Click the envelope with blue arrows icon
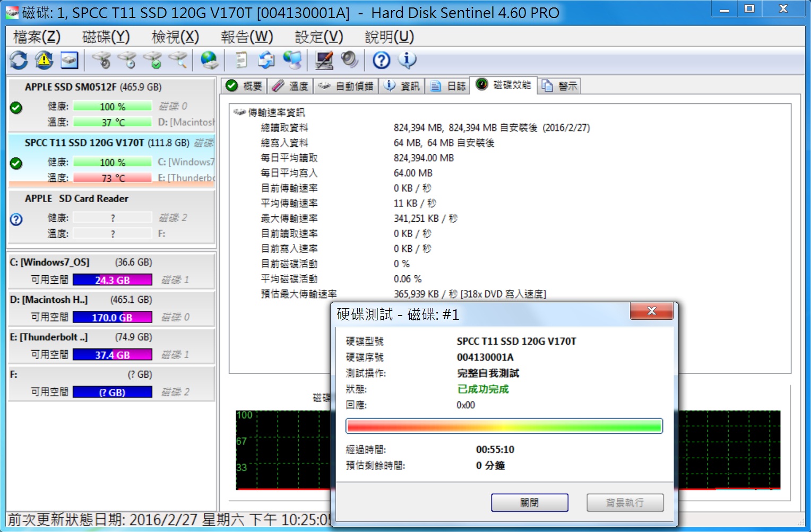The height and width of the screenshot is (532, 811). pyautogui.click(x=266, y=60)
